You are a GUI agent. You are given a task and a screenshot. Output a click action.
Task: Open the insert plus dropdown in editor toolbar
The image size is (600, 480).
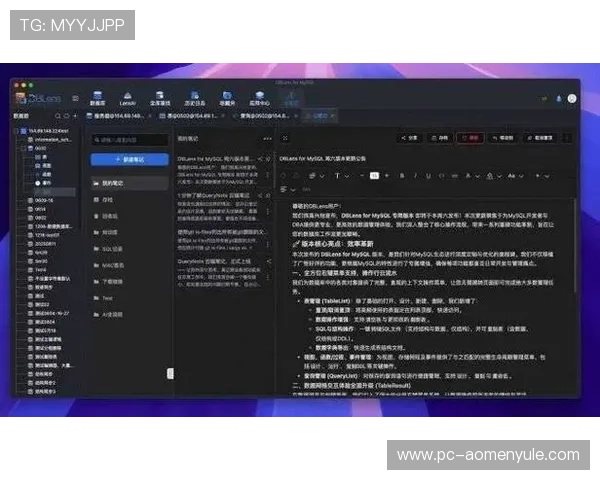tap(542, 176)
